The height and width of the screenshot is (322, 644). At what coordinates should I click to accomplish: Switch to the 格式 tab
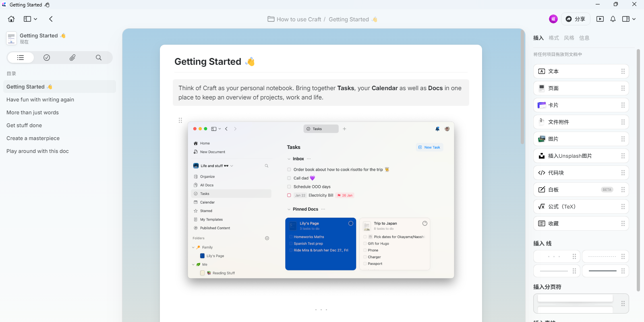tap(554, 38)
